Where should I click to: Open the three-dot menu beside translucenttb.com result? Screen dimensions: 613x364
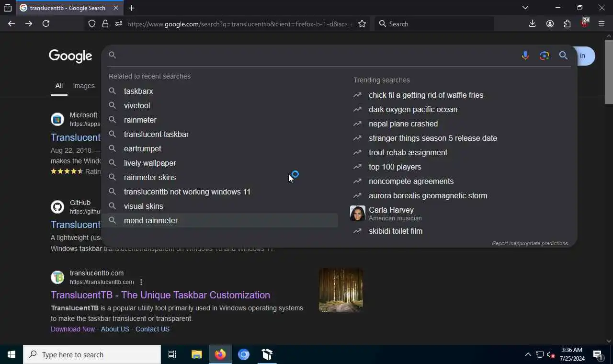click(141, 282)
